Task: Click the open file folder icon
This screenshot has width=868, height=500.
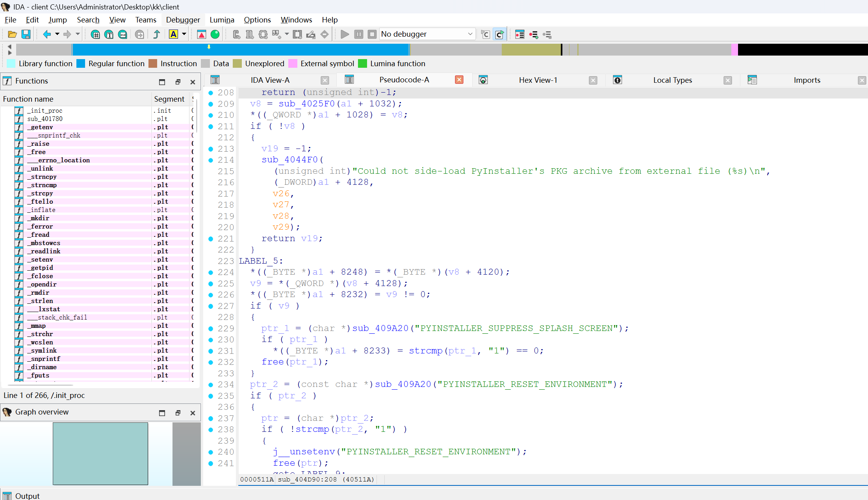Action: (12, 34)
